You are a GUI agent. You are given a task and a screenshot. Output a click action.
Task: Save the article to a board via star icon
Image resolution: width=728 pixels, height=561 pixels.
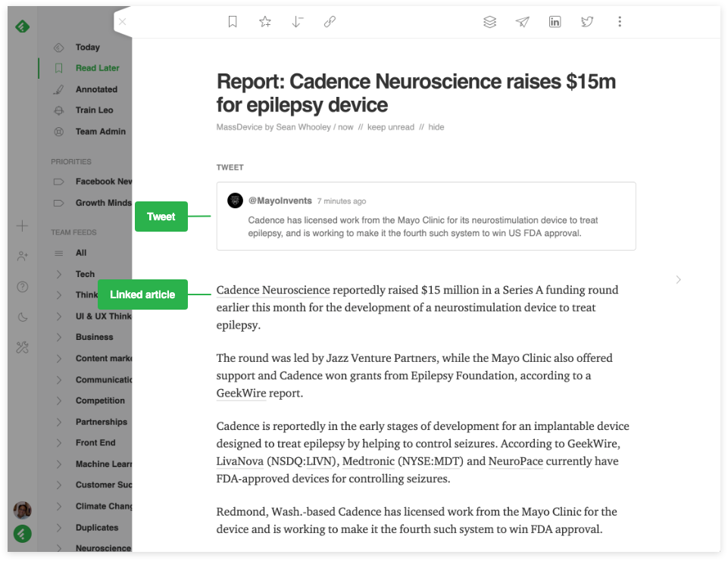point(264,21)
